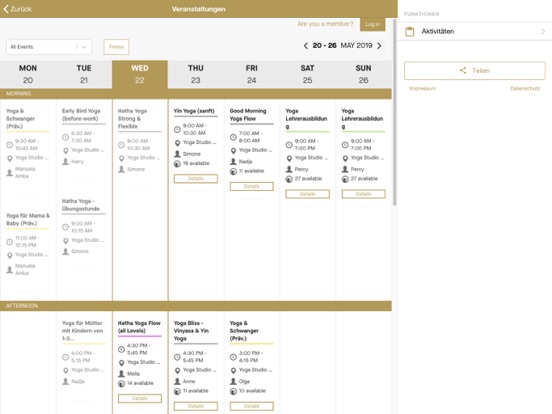Open Details for Sunday Yoga Lehrerausbildung

pos(363,194)
